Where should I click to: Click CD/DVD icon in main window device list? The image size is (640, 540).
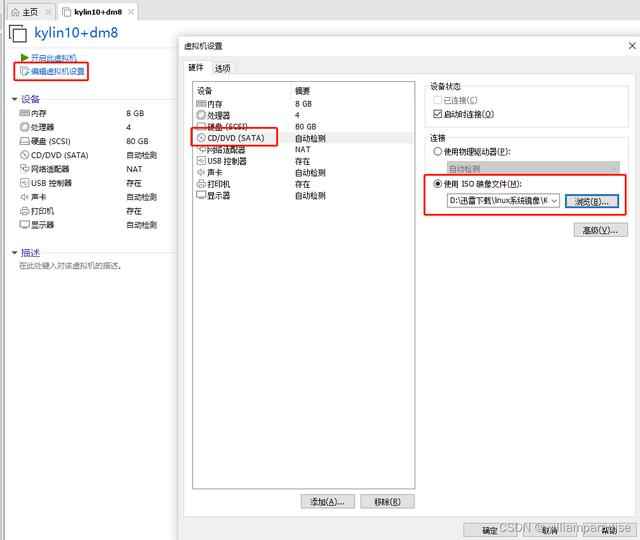coord(24,155)
